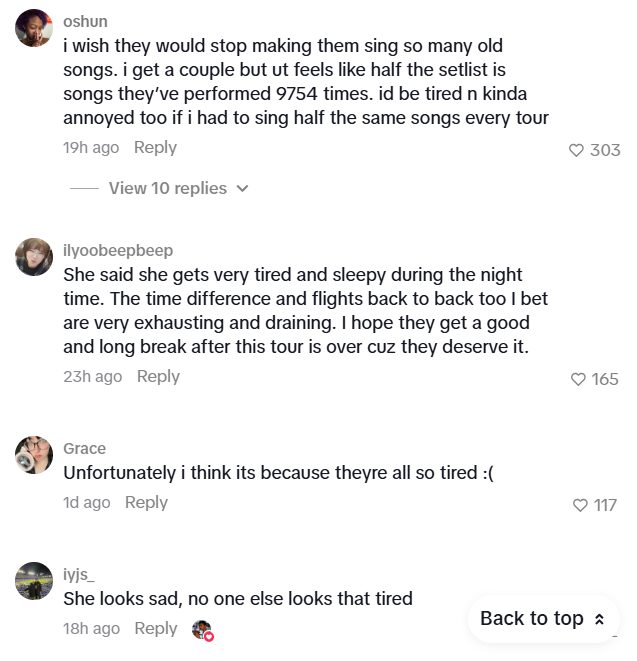Like oshun's comment with the heart icon
The width and height of the screenshot is (637, 661).
[x=576, y=150]
